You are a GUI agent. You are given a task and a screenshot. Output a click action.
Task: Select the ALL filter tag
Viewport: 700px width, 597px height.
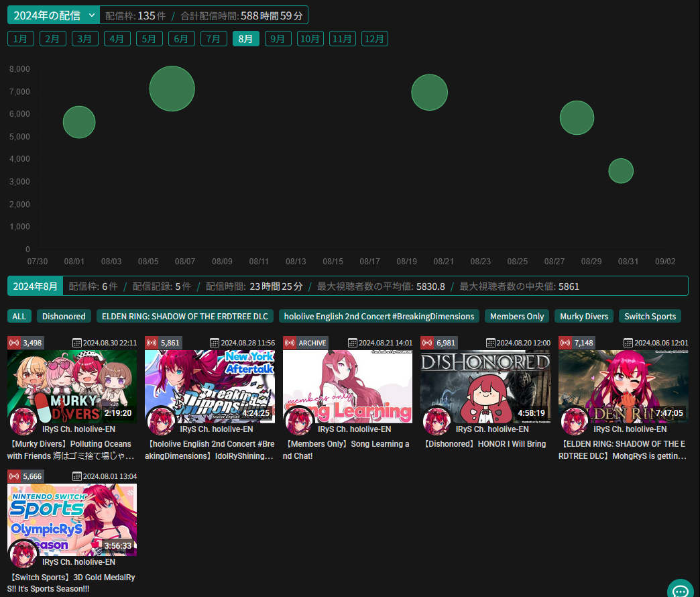pyautogui.click(x=19, y=316)
